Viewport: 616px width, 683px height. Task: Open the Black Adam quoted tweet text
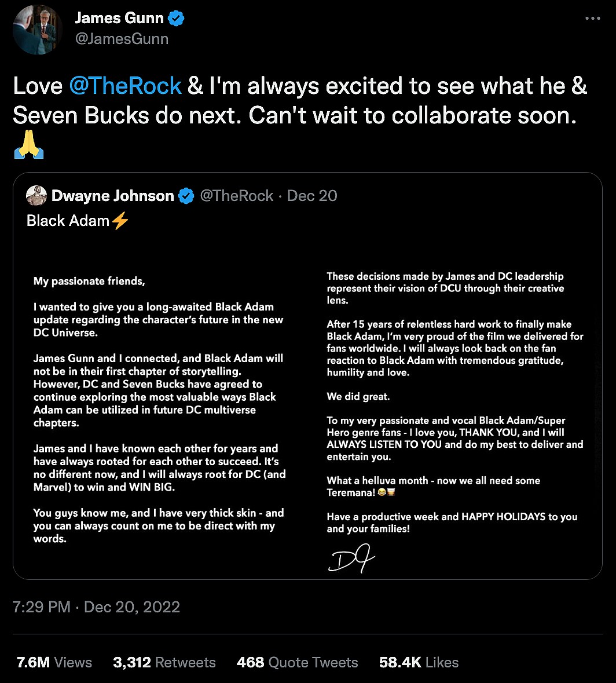click(x=68, y=221)
